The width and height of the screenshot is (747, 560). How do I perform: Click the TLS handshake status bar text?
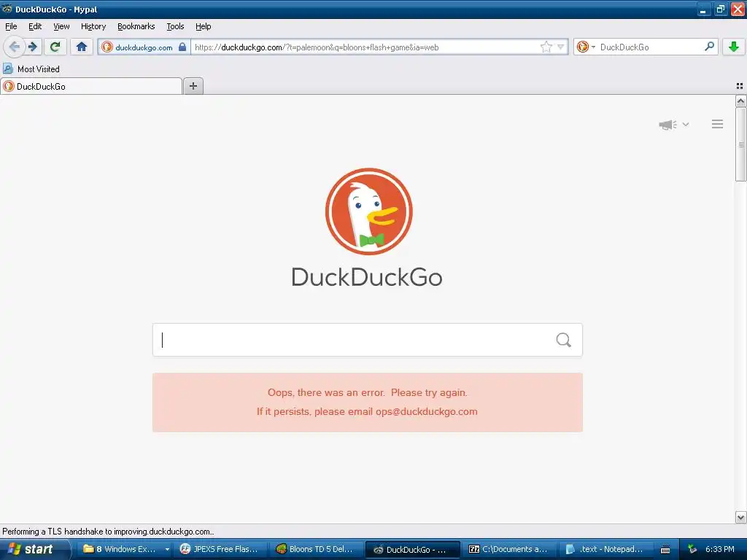click(x=108, y=532)
